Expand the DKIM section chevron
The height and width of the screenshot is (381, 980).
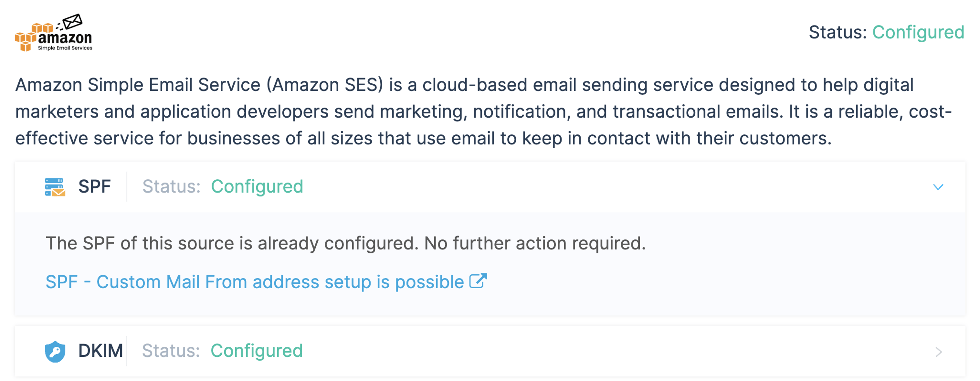938,352
